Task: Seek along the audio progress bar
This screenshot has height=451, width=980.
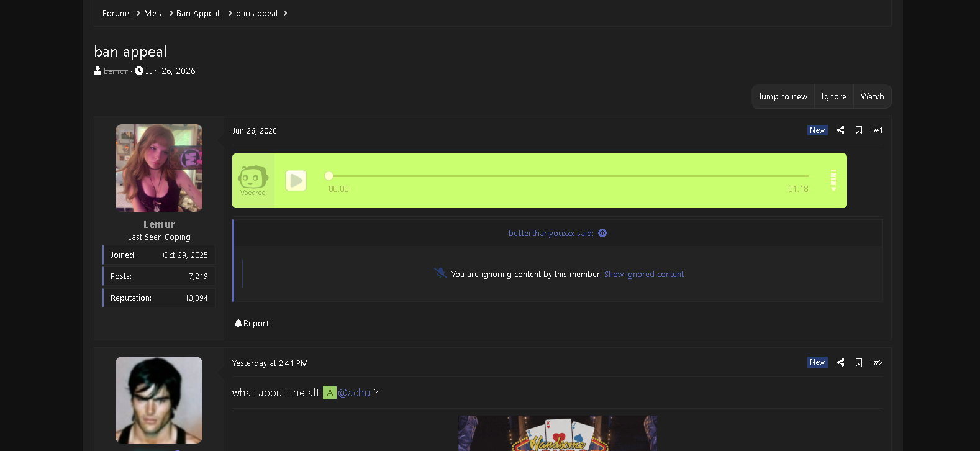Action: (568, 176)
